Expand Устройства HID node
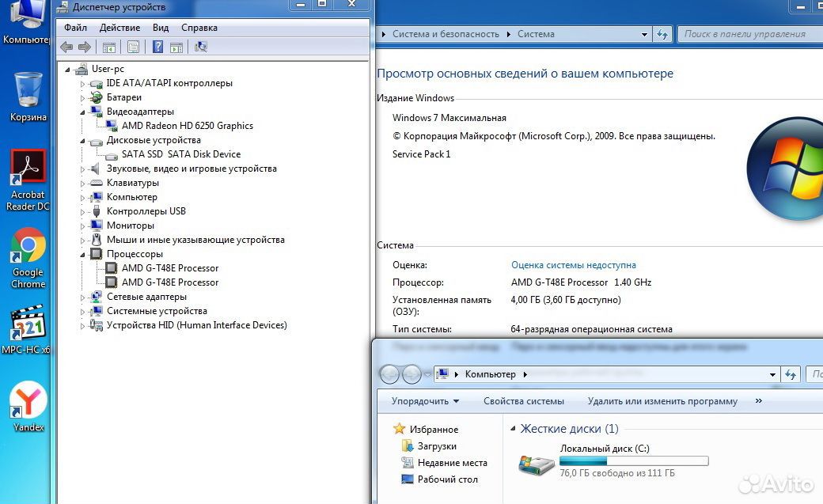The height and width of the screenshot is (504, 823). (x=82, y=325)
